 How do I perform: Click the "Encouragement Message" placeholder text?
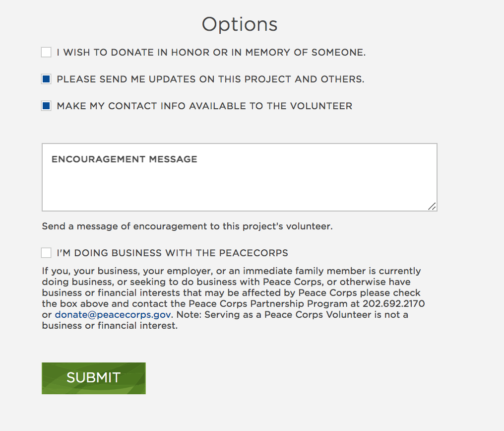click(125, 159)
